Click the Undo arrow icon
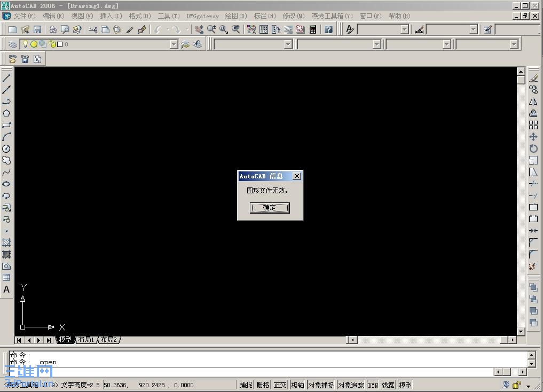 click(x=158, y=30)
